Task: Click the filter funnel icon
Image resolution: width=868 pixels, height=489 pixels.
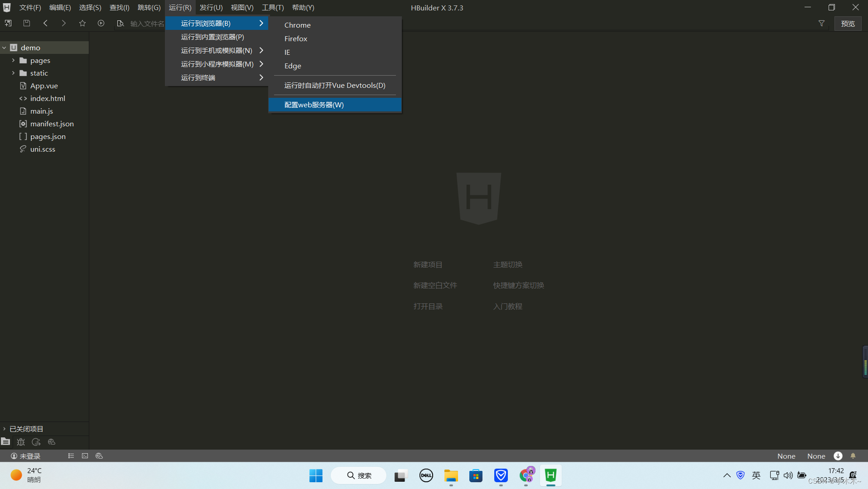Action: point(821,23)
